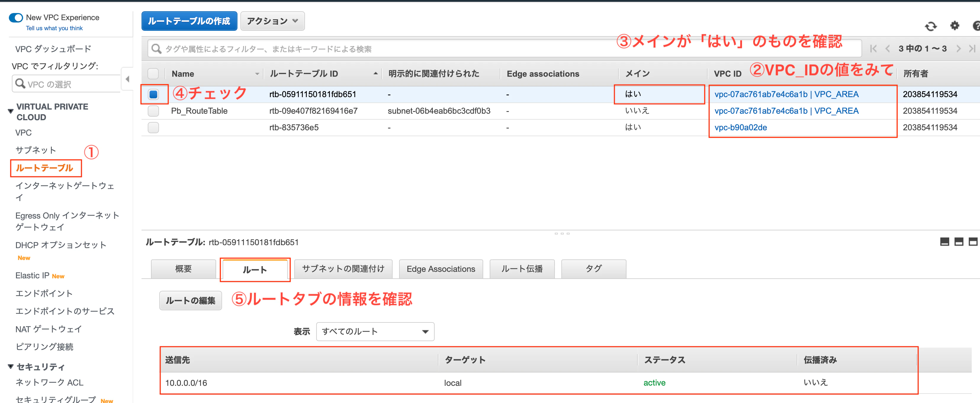
Task: Sort by the Name column arrow
Action: (x=257, y=74)
